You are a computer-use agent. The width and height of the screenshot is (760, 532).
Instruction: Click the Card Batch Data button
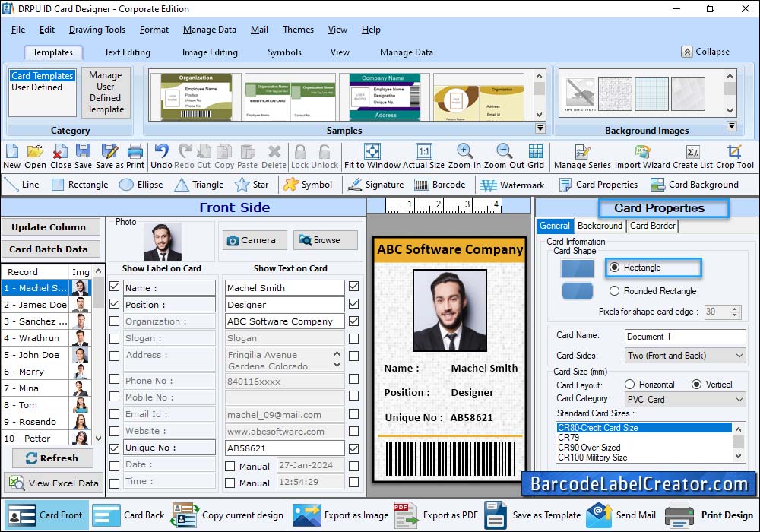tap(50, 249)
